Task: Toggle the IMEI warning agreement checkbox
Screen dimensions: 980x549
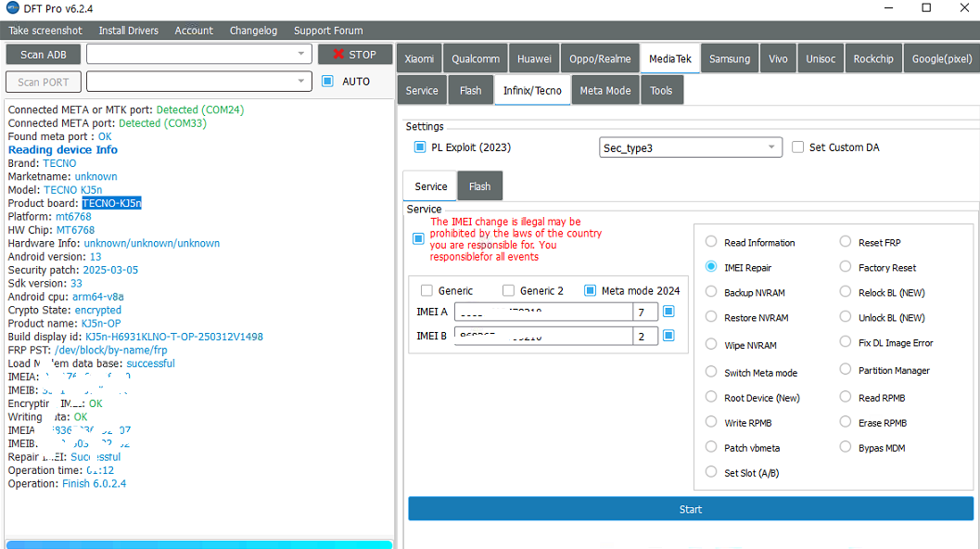Action: (x=418, y=239)
